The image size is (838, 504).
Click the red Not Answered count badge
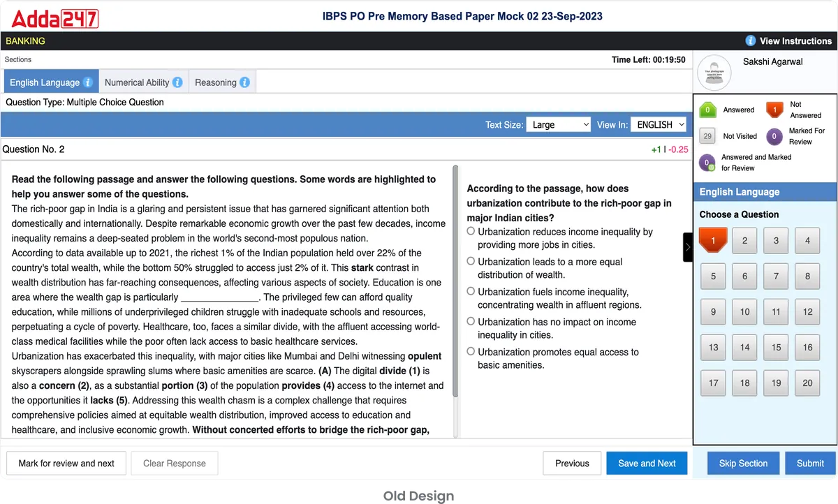[774, 110]
